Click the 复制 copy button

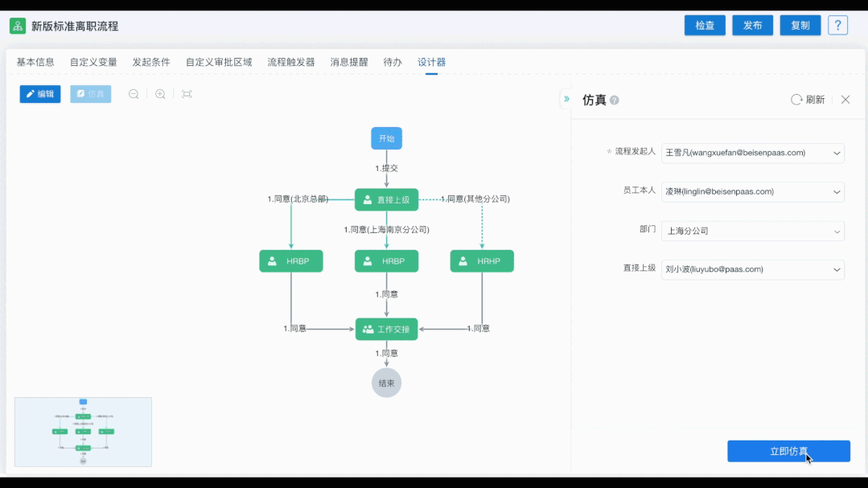pyautogui.click(x=800, y=26)
